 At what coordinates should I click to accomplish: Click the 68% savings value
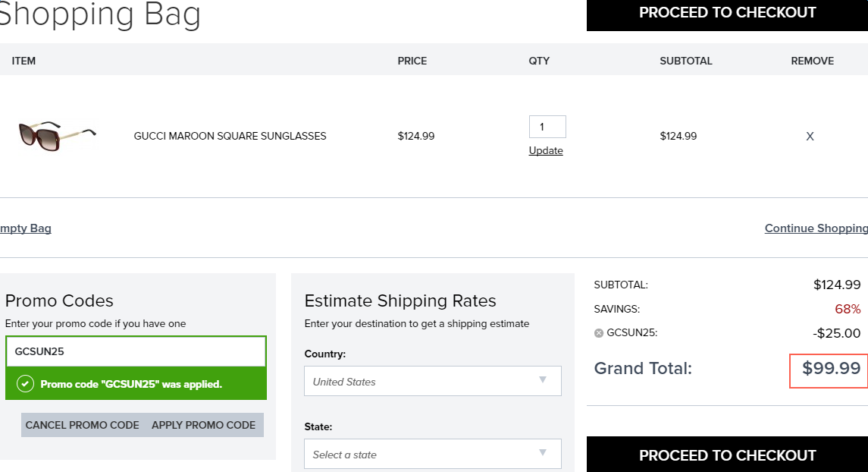pyautogui.click(x=848, y=309)
